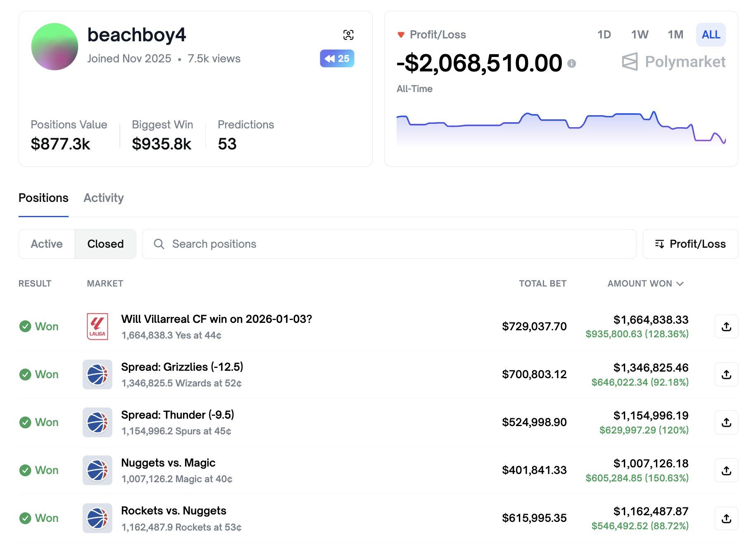Click the info icon beside the all-time loss figure
This screenshot has width=756, height=545.
[572, 64]
